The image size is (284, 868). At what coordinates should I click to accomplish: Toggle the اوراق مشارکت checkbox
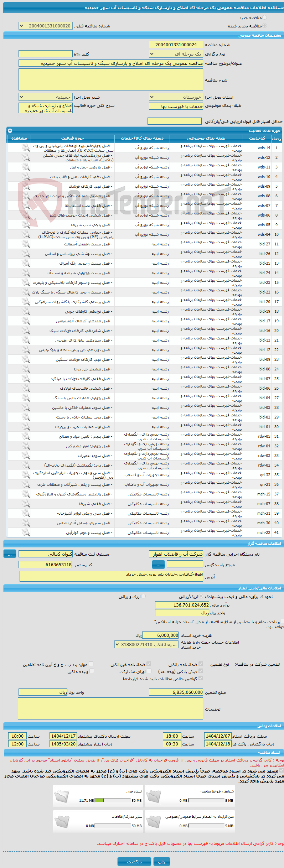pyautogui.click(x=149, y=671)
